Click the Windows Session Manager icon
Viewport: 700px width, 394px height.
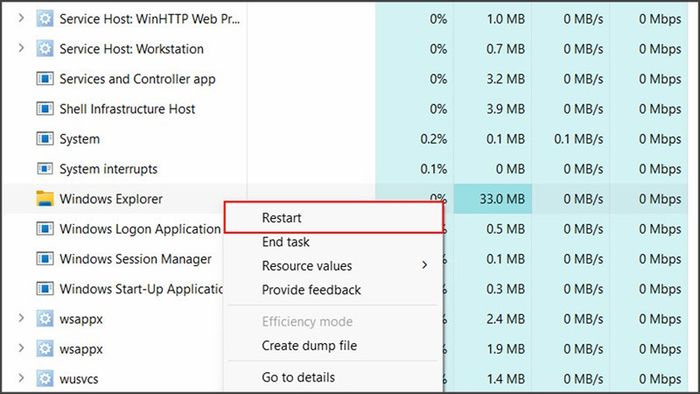coord(45,259)
